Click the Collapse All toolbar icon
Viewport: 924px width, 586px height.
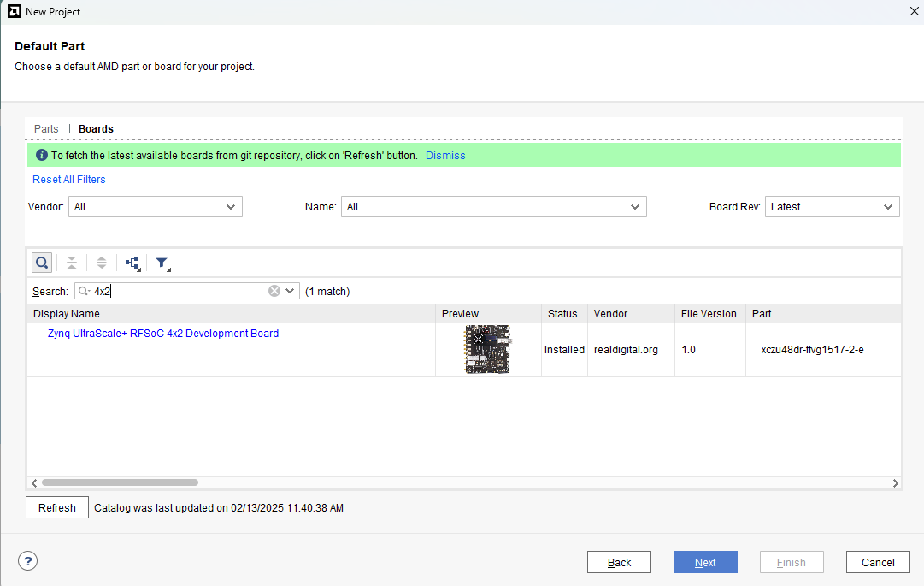(x=72, y=263)
